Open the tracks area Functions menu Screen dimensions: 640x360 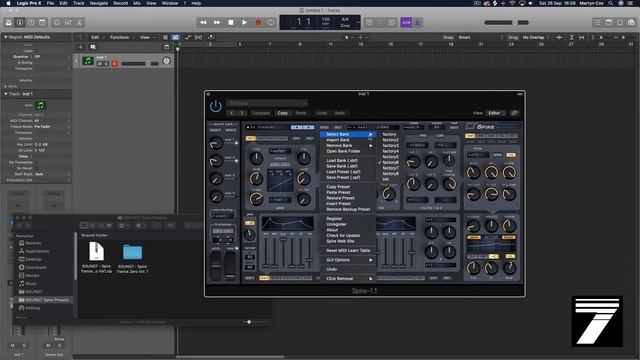(x=121, y=37)
